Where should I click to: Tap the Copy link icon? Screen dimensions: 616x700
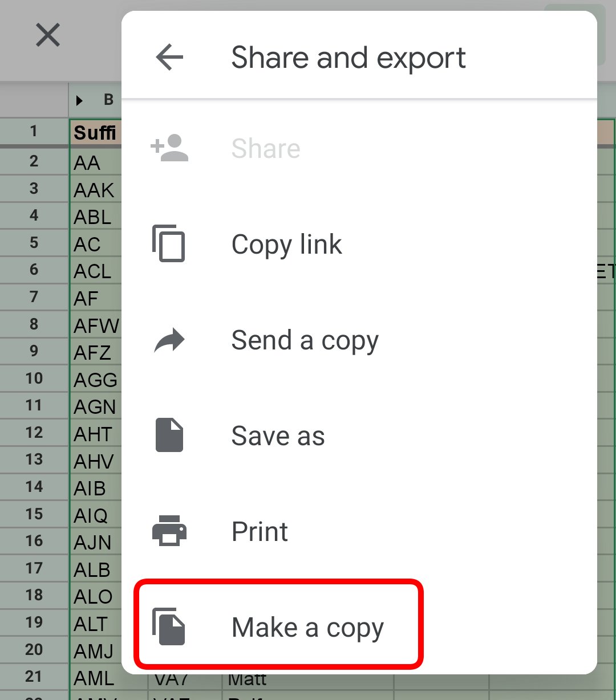pyautogui.click(x=169, y=244)
